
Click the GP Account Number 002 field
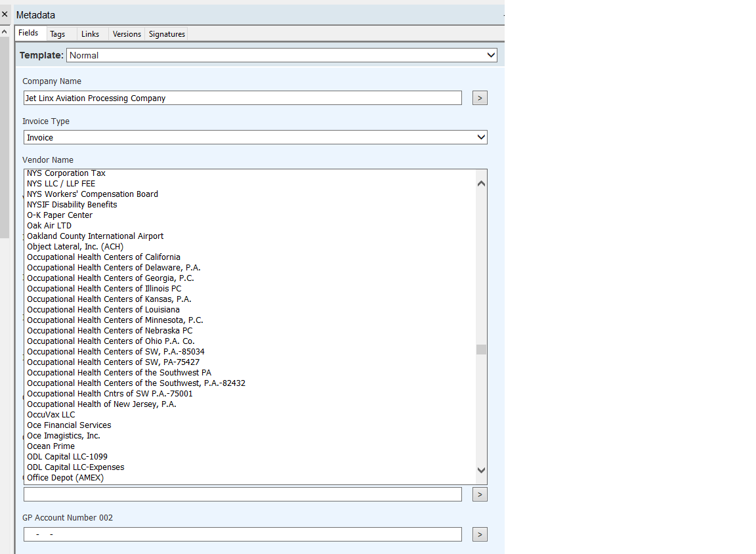pyautogui.click(x=242, y=534)
